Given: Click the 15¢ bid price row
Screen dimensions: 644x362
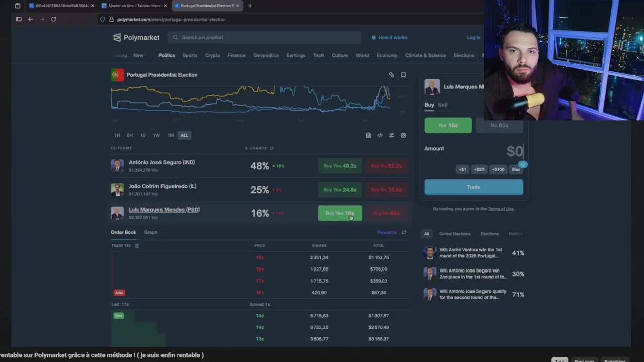Looking at the screenshot, I should point(260,316).
